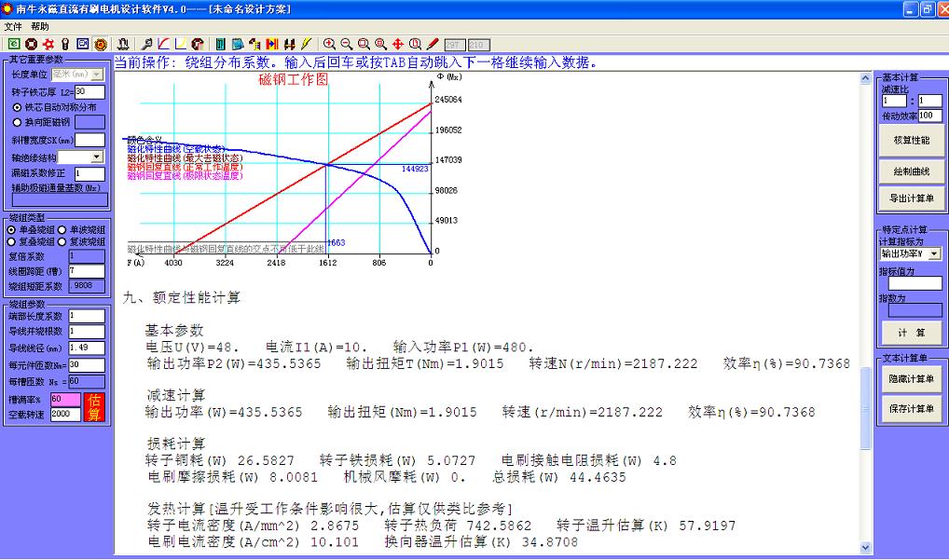Click the zoom out magnifier icon
This screenshot has height=560, width=949.
tap(346, 44)
